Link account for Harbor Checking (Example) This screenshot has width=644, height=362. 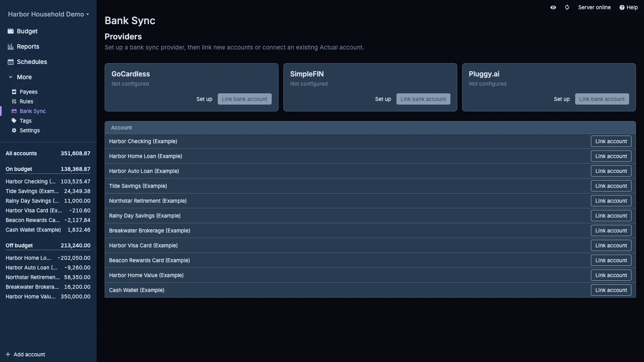pos(611,141)
